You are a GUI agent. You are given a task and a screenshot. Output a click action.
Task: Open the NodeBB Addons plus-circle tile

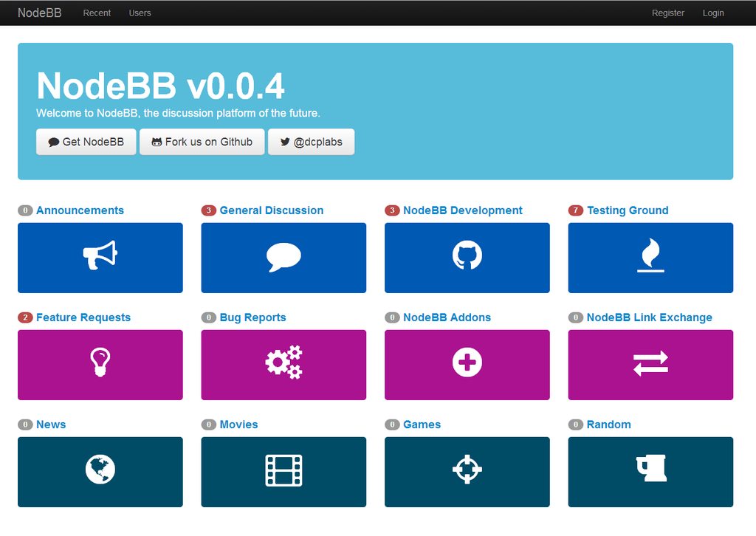(467, 365)
